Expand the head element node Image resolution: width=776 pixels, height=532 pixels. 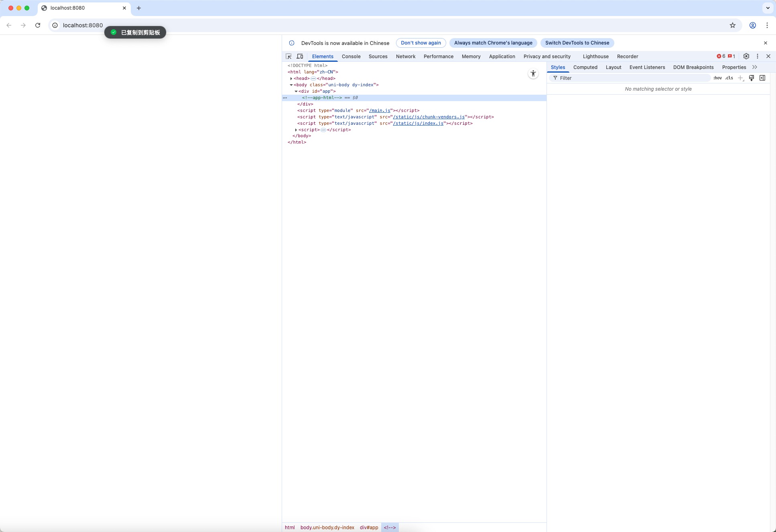point(291,79)
